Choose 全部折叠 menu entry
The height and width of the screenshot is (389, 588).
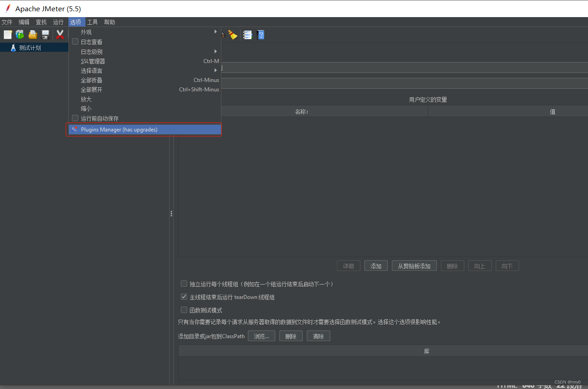coord(145,80)
